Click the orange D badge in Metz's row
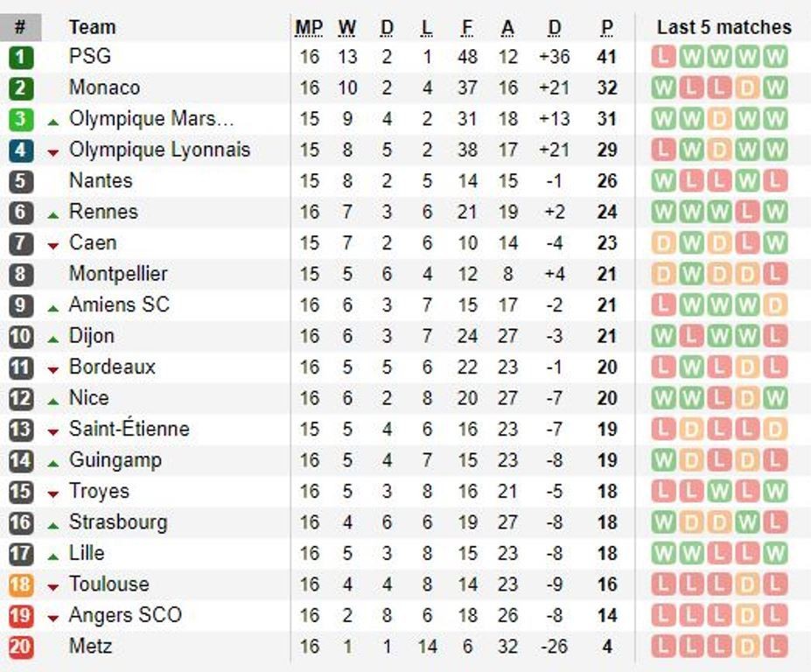 point(747,647)
